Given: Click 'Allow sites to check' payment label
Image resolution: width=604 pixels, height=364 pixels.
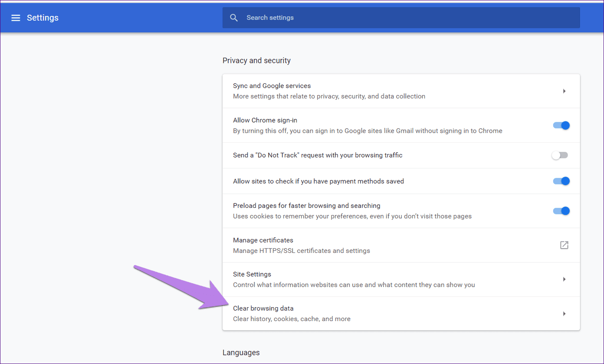Looking at the screenshot, I should click(318, 181).
